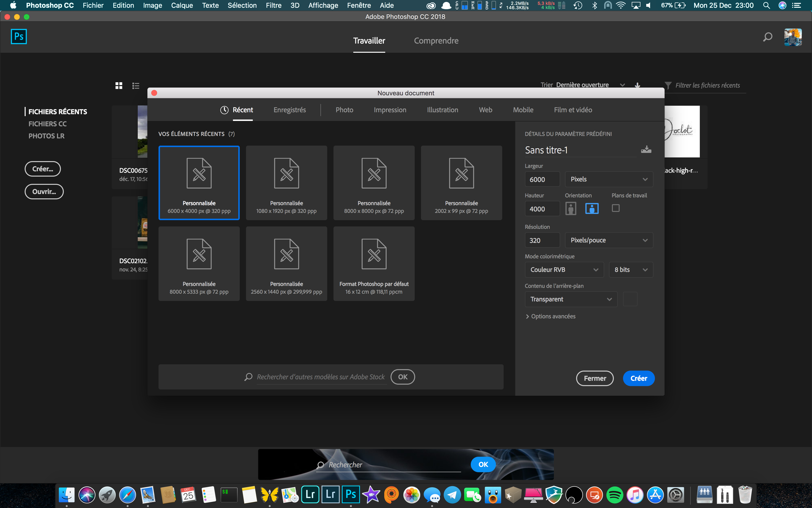
Task: Select the Photo tab
Action: 344,110
